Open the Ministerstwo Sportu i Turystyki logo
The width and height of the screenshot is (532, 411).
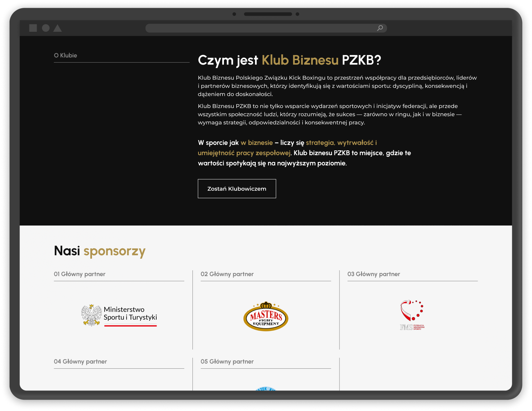click(119, 315)
